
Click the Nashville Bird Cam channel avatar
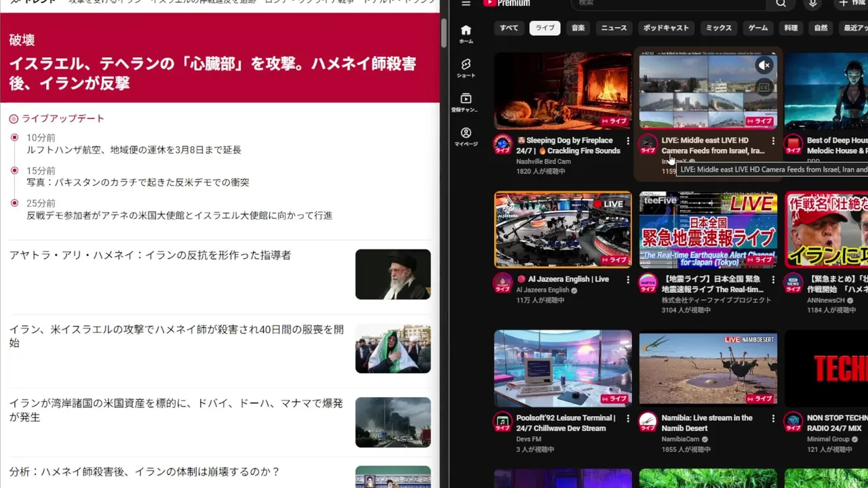502,145
